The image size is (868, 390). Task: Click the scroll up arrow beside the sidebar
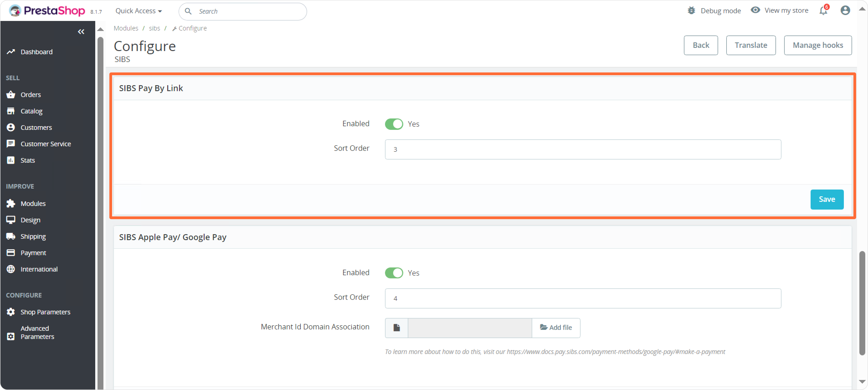[100, 29]
